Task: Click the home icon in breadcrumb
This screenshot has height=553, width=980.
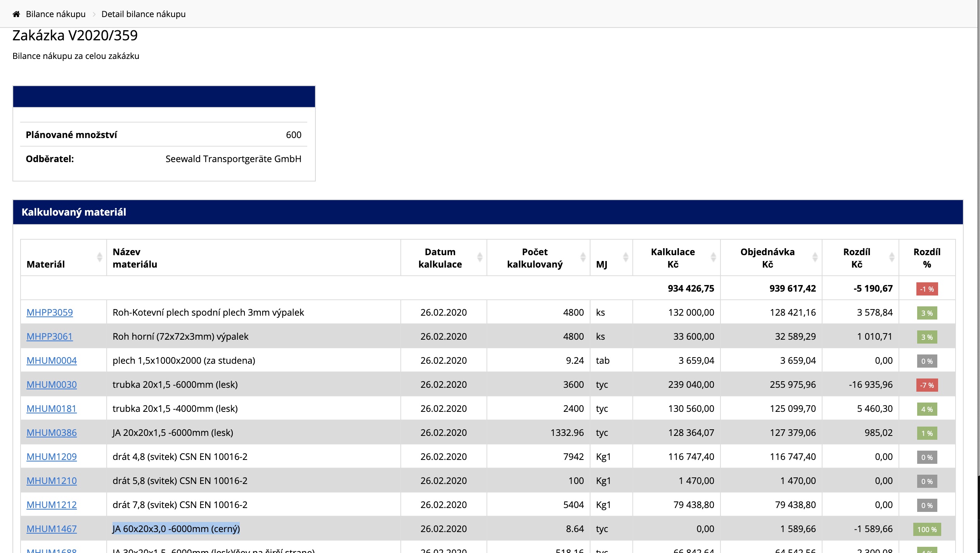Action: tap(16, 14)
